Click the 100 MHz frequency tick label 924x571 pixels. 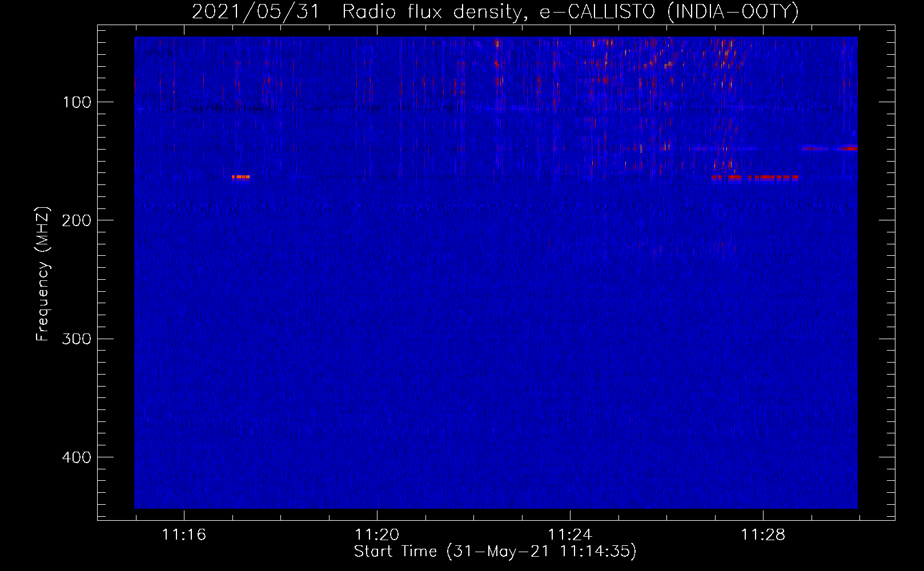[x=77, y=102]
